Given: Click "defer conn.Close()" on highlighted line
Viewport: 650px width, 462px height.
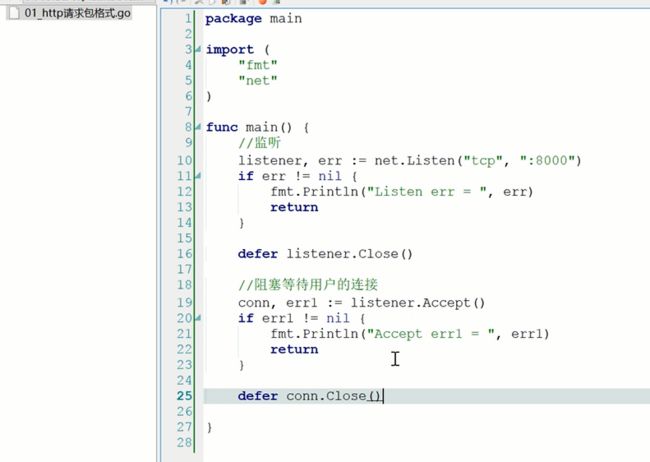Looking at the screenshot, I should [x=309, y=396].
